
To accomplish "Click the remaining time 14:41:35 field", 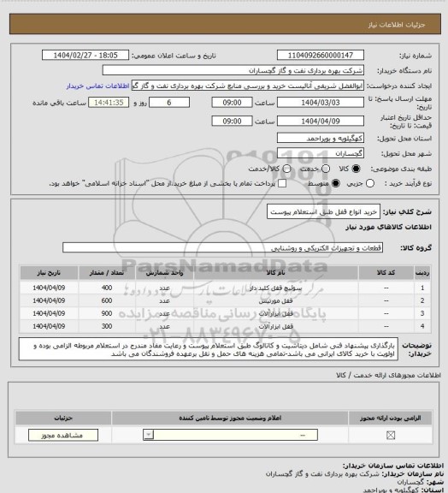I will 109,103.
